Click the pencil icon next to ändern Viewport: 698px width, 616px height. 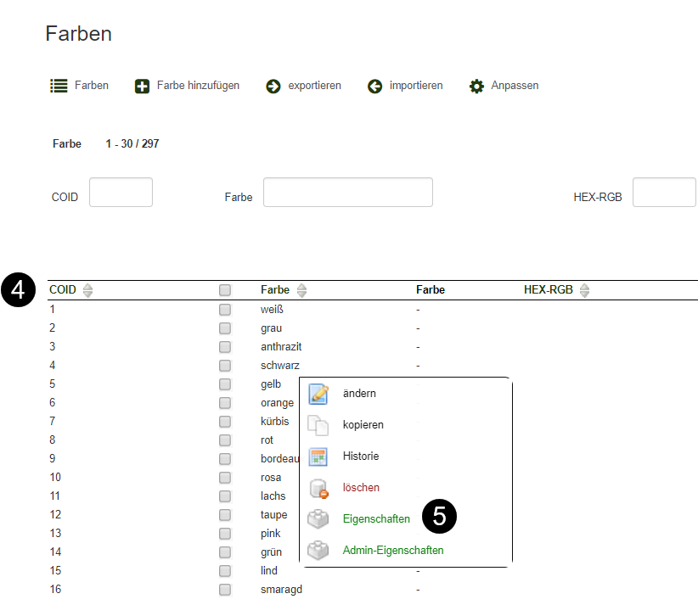click(x=318, y=394)
